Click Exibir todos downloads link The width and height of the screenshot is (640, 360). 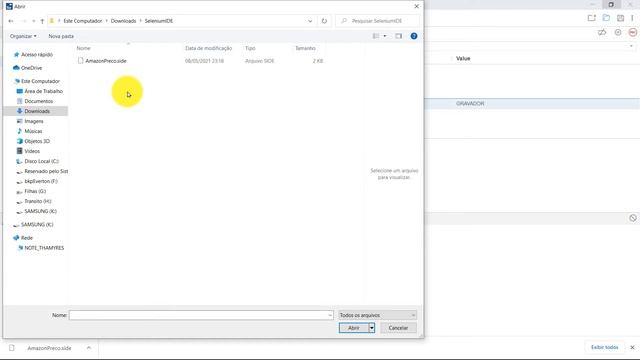click(604, 347)
